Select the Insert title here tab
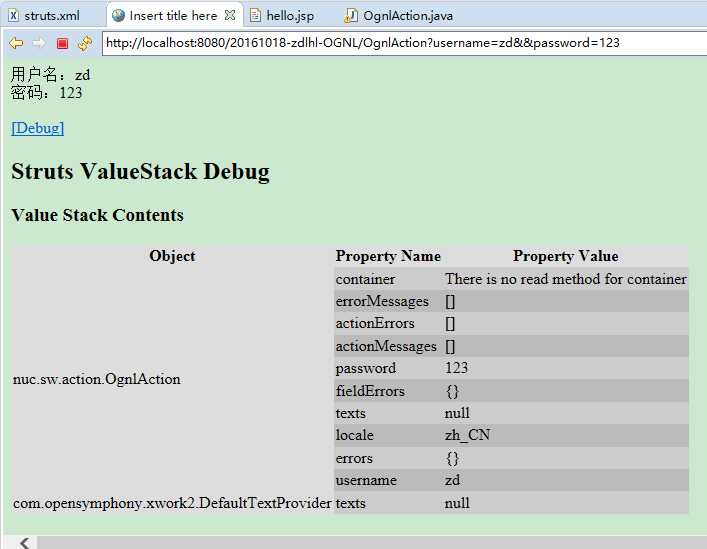Image resolution: width=707 pixels, height=549 pixels. pos(173,16)
